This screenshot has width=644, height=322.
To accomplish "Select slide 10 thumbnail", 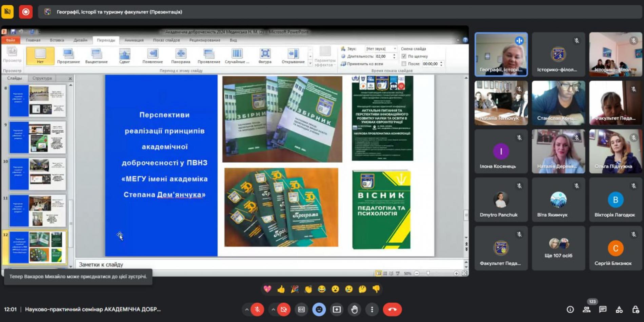I will click(x=38, y=174).
